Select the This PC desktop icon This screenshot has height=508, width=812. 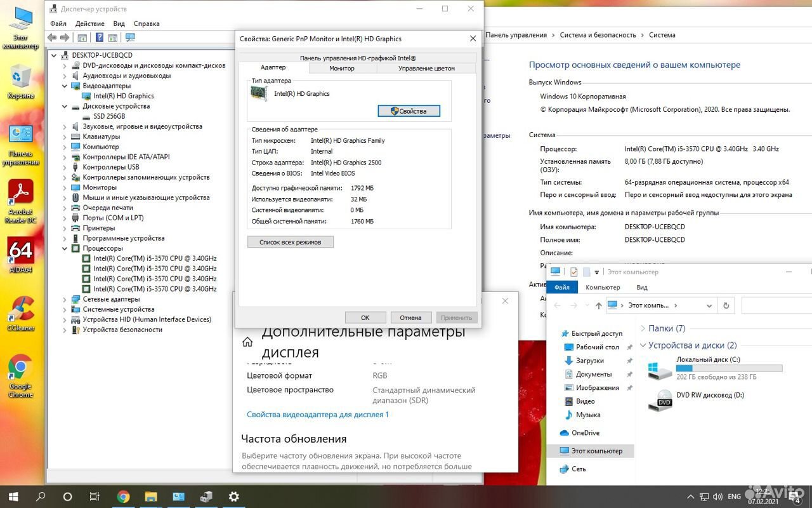(x=21, y=28)
